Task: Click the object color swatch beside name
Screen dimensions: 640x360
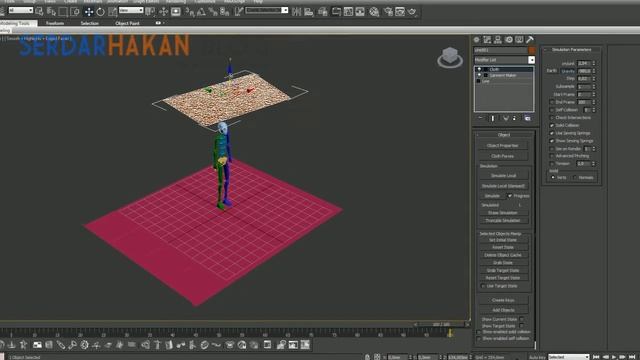Action: [x=532, y=50]
